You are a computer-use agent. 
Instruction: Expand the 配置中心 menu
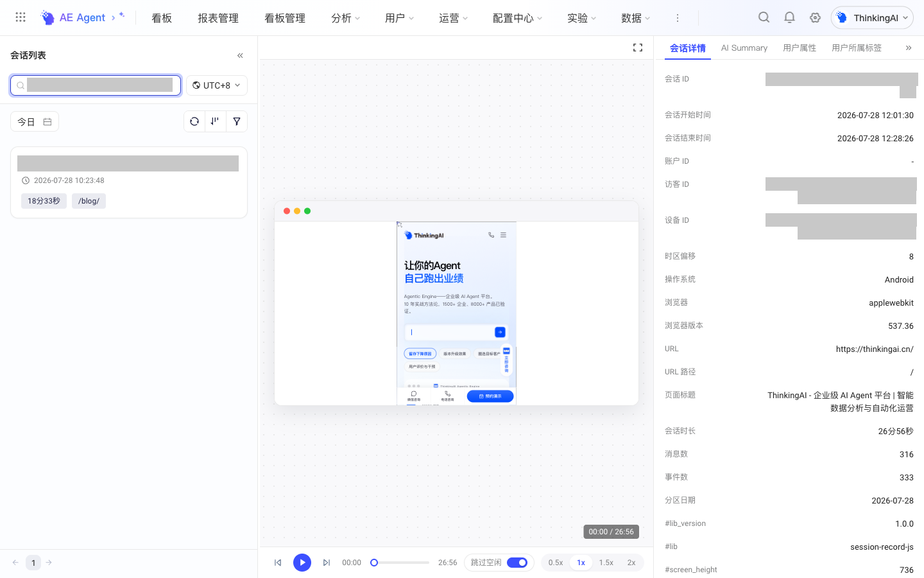click(x=518, y=18)
